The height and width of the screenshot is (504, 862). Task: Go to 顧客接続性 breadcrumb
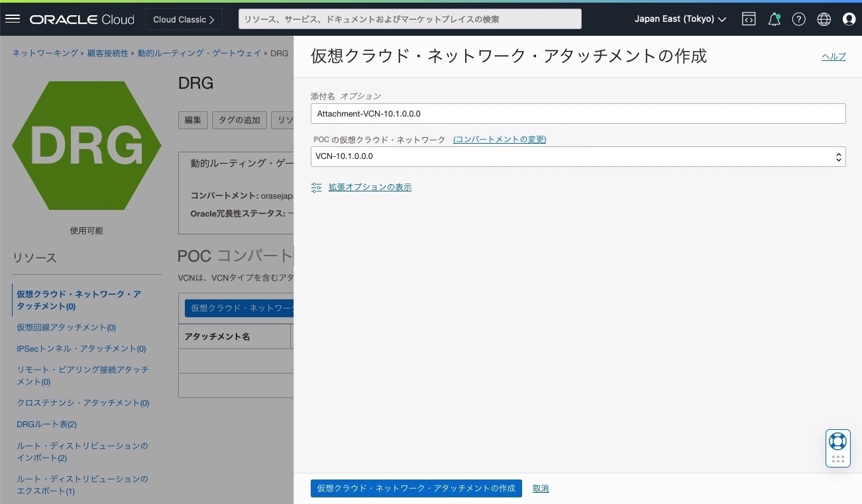tap(108, 53)
